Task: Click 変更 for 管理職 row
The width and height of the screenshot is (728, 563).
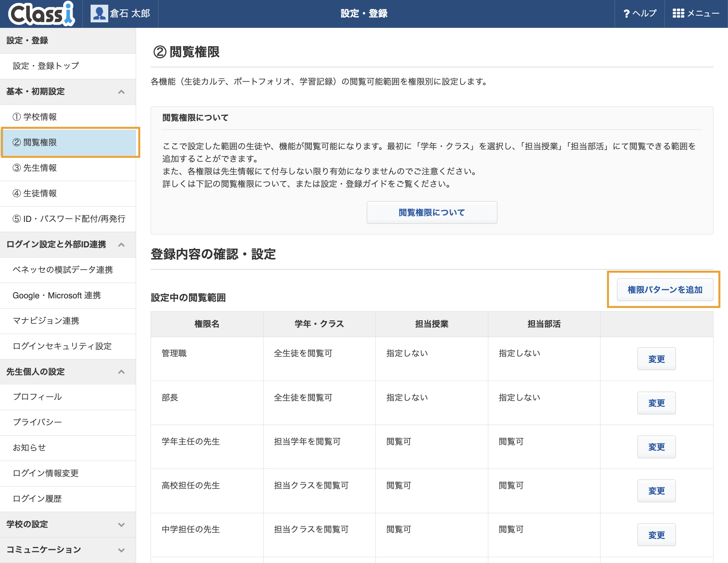Action: (x=656, y=359)
